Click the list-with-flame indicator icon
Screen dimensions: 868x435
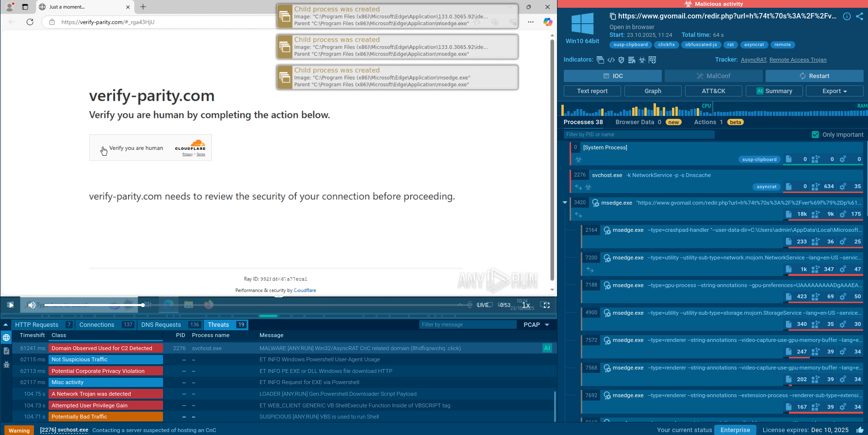click(x=632, y=60)
